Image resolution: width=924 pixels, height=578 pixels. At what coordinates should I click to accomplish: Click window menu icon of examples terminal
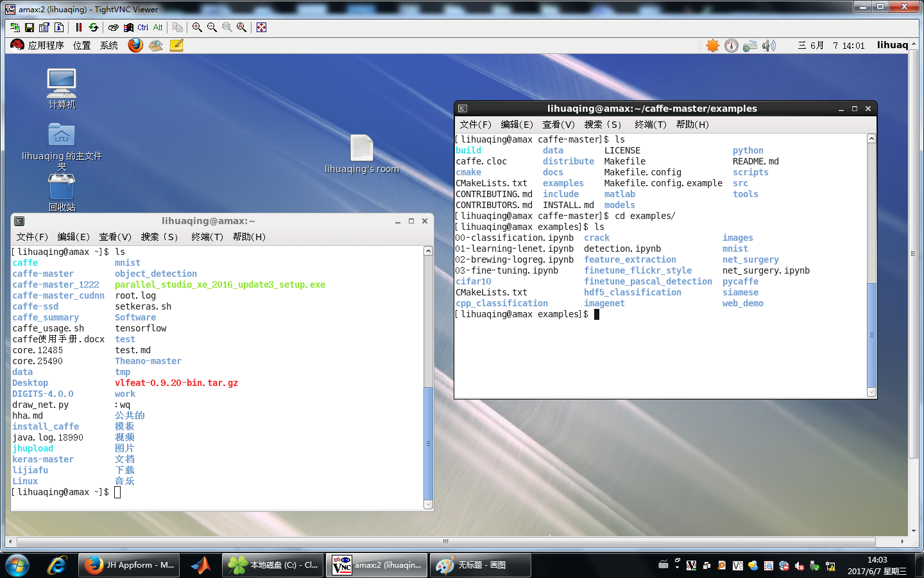click(x=463, y=109)
